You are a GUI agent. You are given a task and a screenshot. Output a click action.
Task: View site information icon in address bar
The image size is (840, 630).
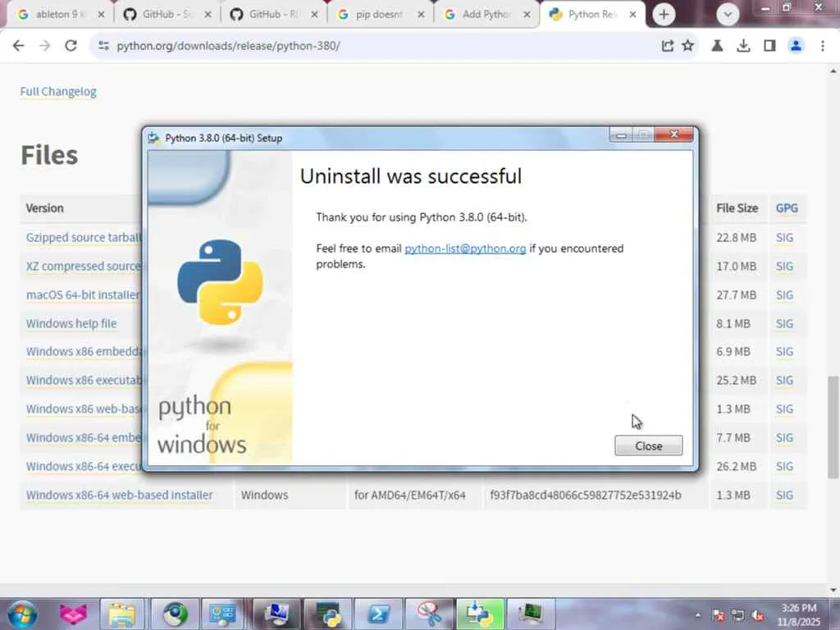click(103, 46)
